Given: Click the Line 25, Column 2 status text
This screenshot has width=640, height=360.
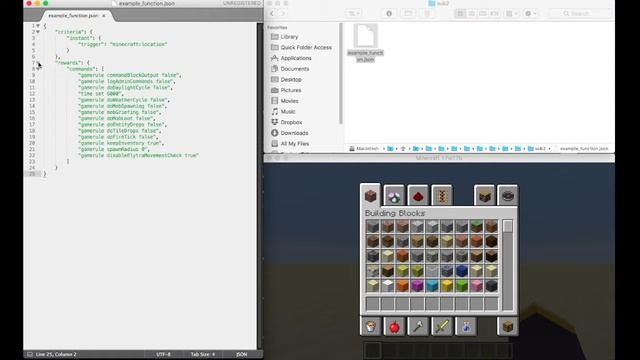Looking at the screenshot, I should (56, 354).
